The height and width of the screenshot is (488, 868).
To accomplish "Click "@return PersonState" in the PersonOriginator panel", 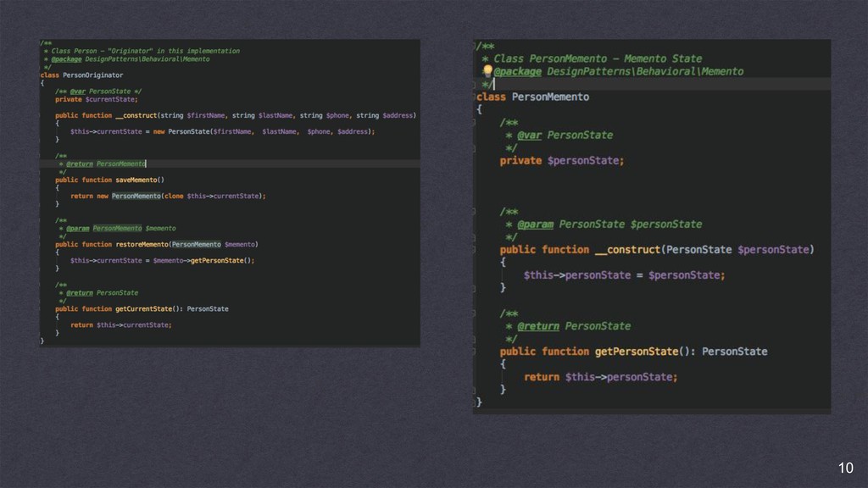I will click(x=103, y=292).
